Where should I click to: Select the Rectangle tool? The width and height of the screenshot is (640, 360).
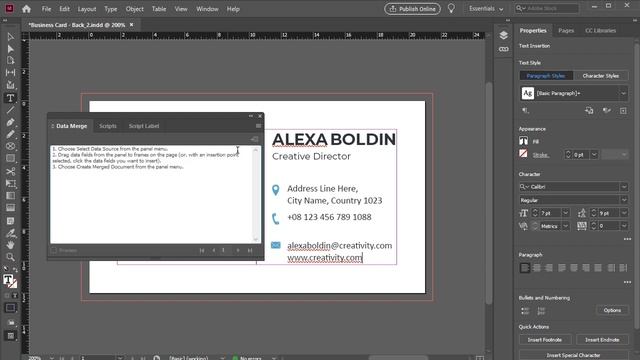click(11, 158)
